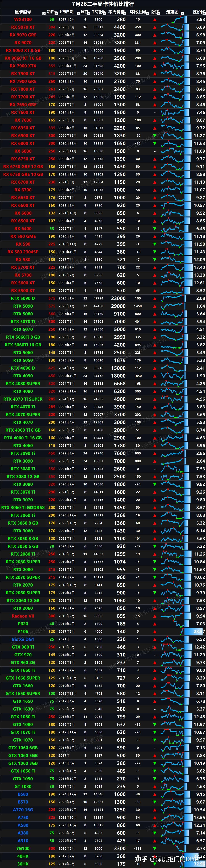Select the GT 1030 model cell
This screenshot has width=206, height=868.
pos(23,787)
